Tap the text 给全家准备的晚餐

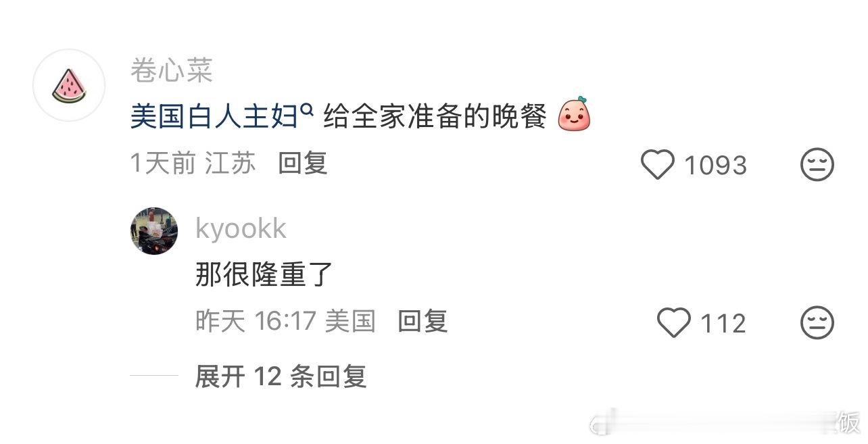pyautogui.click(x=435, y=118)
